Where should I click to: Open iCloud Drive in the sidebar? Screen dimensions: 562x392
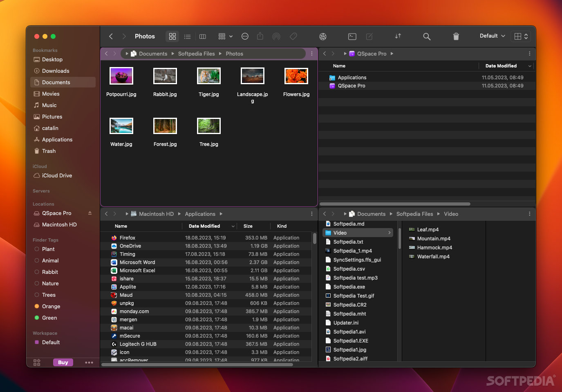pyautogui.click(x=63, y=175)
